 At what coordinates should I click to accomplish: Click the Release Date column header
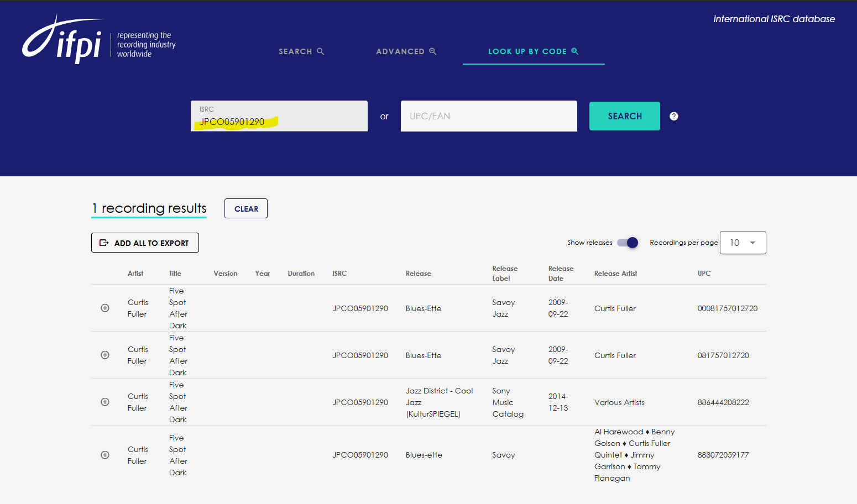point(561,274)
